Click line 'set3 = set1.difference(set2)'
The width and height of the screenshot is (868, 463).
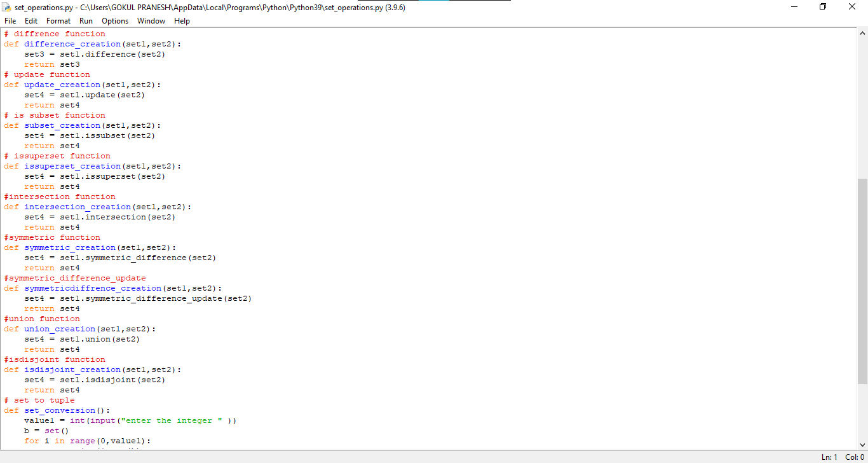click(x=95, y=54)
